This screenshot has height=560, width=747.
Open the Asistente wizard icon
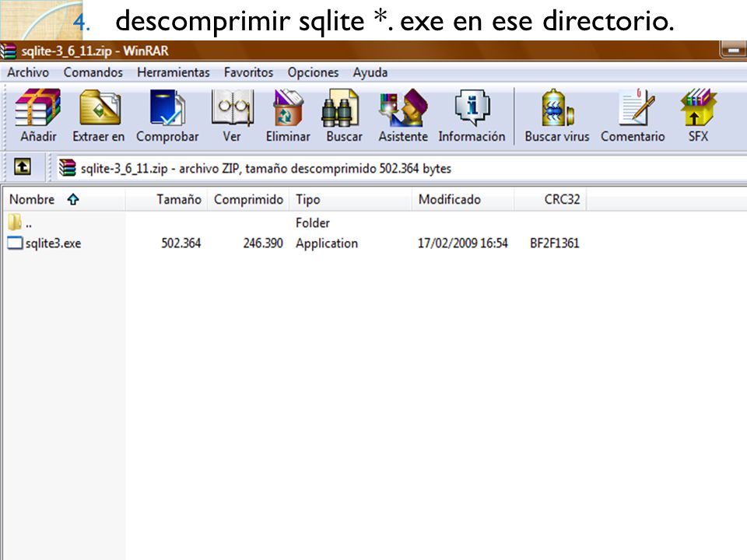403,107
